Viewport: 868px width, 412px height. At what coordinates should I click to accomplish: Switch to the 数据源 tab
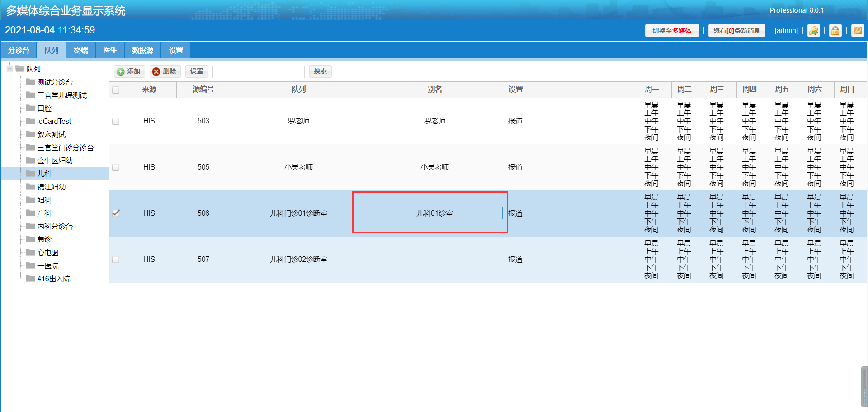click(143, 50)
